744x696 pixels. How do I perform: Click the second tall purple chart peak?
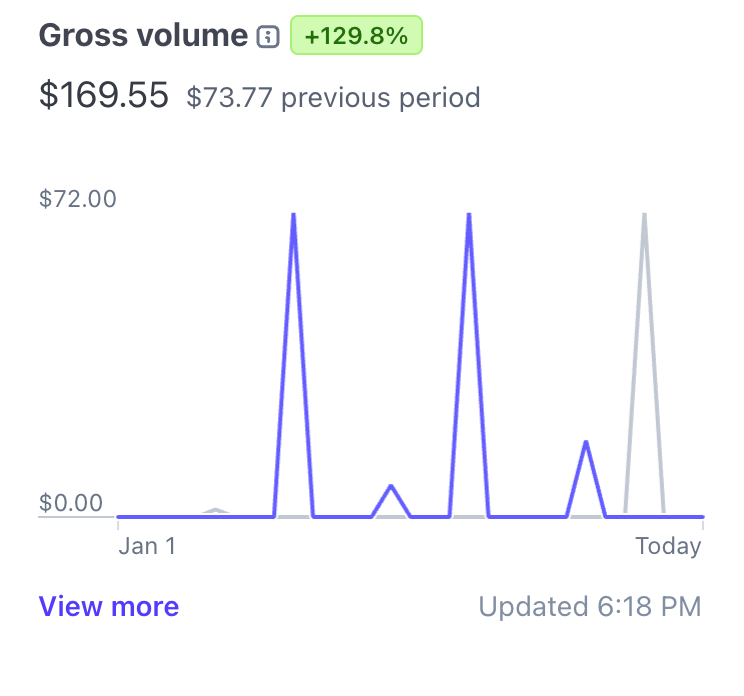click(469, 216)
